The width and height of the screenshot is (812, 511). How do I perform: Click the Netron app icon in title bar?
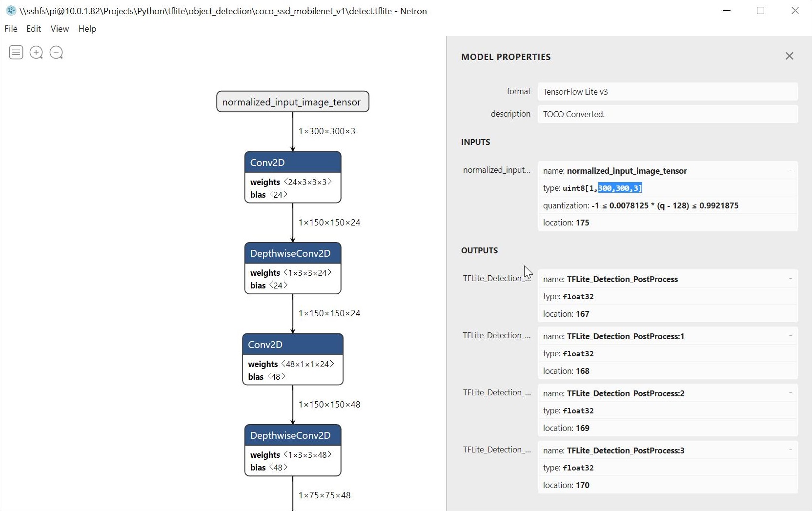pyautogui.click(x=11, y=11)
